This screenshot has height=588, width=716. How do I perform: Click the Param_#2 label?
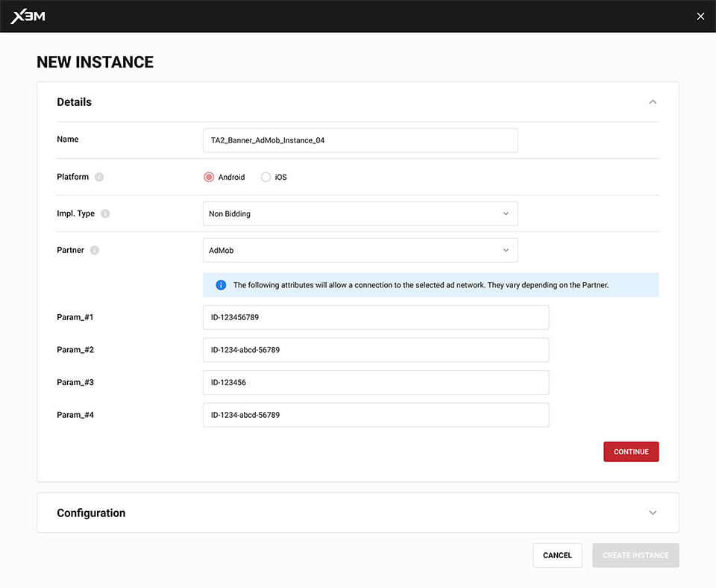(75, 350)
